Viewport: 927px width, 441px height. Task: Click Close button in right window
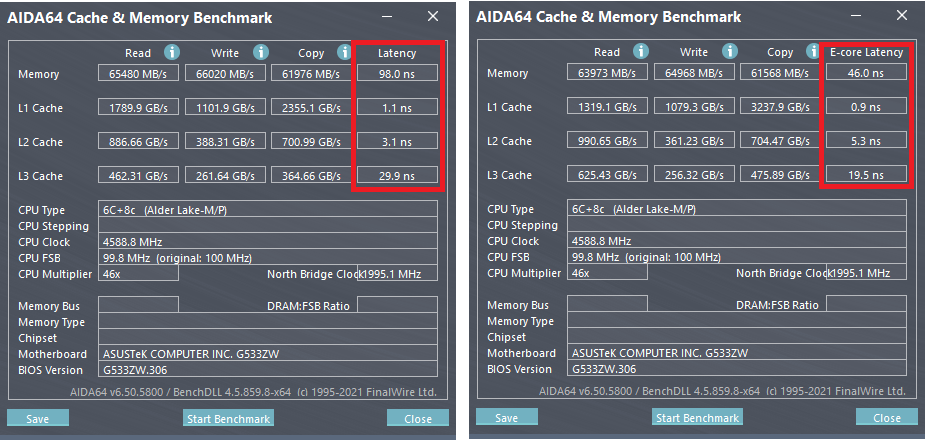pos(887,417)
